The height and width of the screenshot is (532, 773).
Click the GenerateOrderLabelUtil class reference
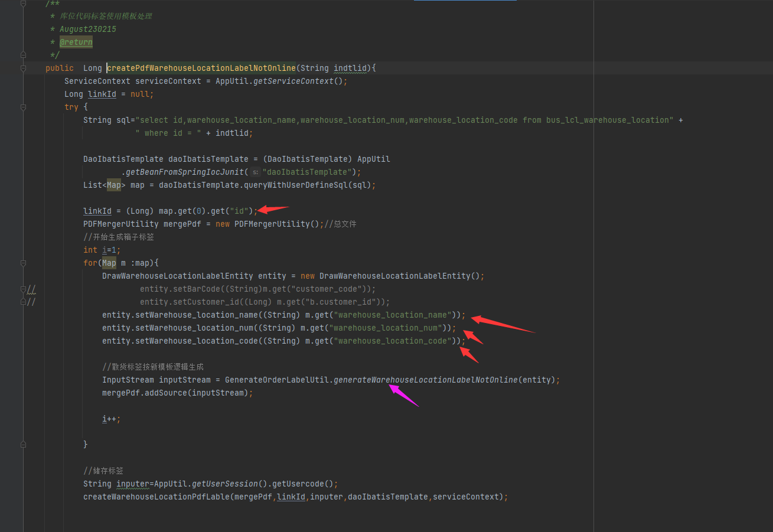277,380
